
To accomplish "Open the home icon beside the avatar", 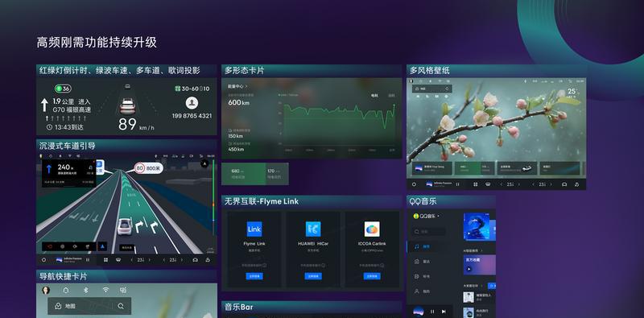I will 66,290.
